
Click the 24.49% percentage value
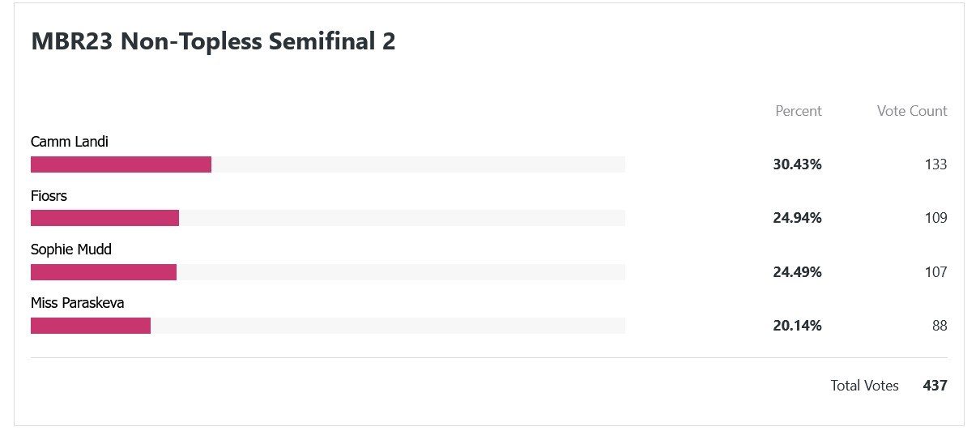pos(797,272)
